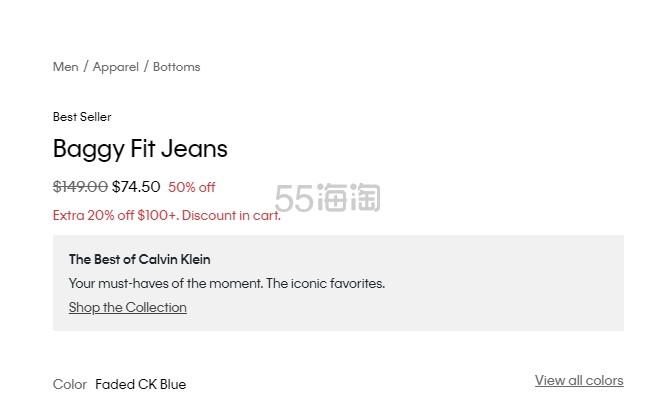Click the red 50% off label
The image size is (655, 396).
(192, 187)
